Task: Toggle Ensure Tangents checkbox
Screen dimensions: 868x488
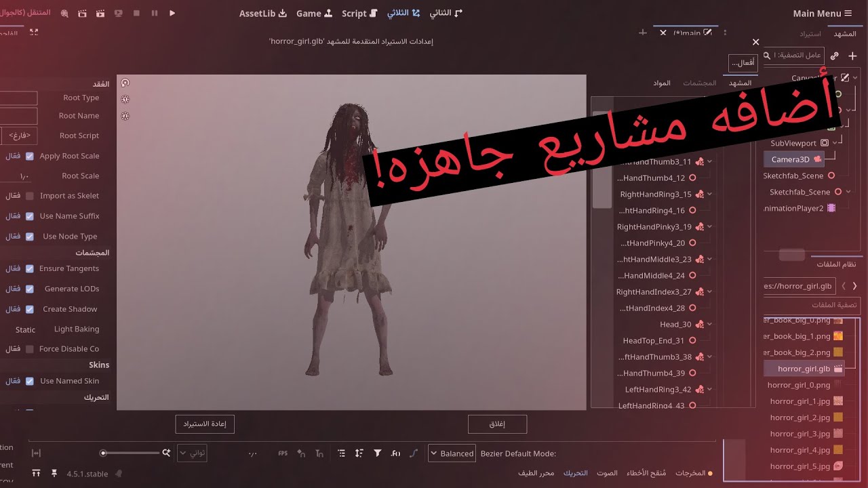Action: pos(29,268)
